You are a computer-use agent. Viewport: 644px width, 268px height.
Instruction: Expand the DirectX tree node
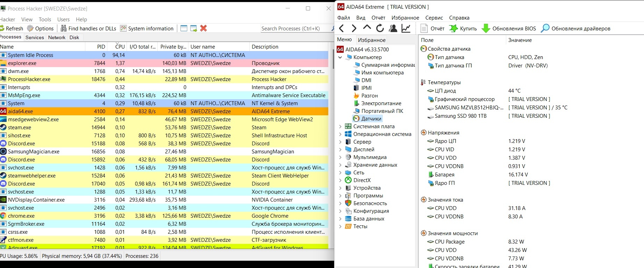340,180
